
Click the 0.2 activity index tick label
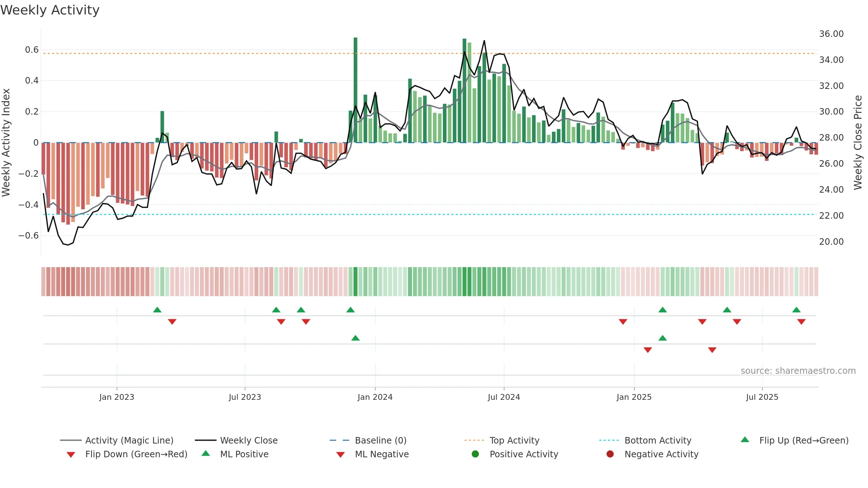[32, 112]
